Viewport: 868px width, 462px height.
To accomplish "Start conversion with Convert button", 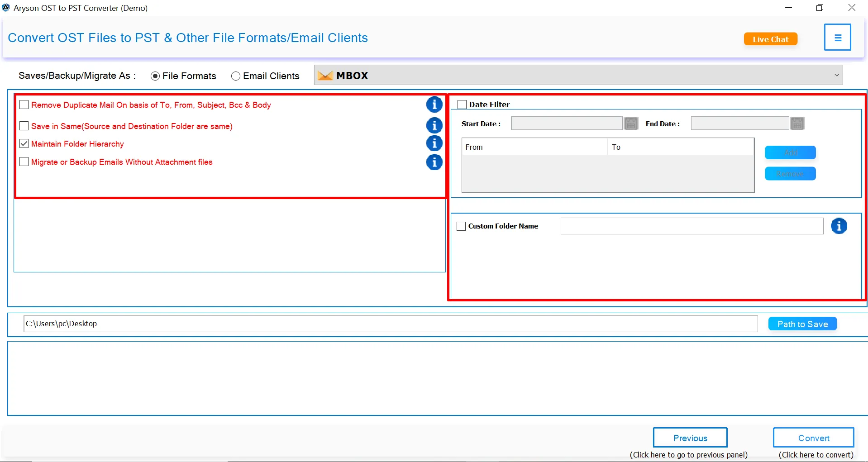I will [814, 438].
